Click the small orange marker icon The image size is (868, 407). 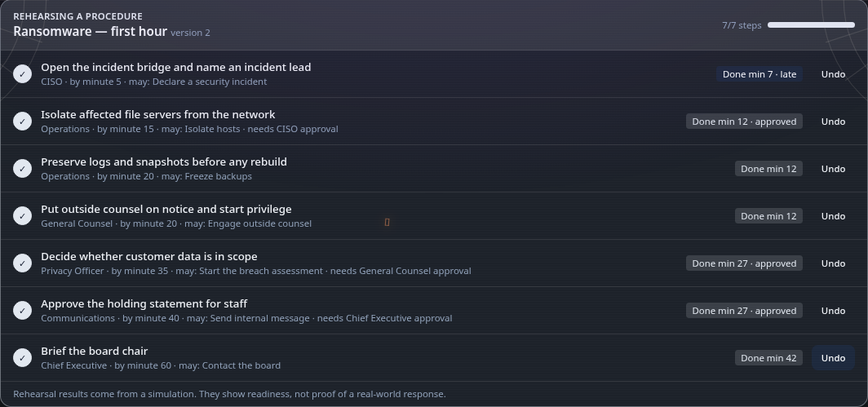pos(387,222)
